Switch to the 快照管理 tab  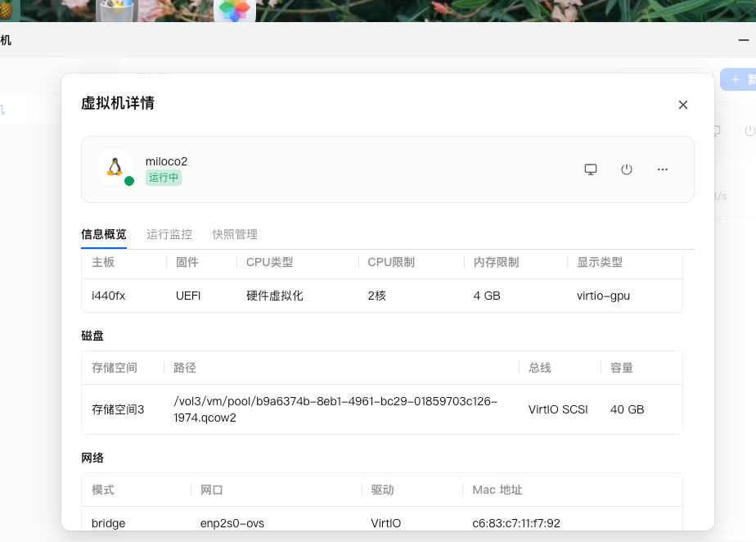tap(235, 234)
